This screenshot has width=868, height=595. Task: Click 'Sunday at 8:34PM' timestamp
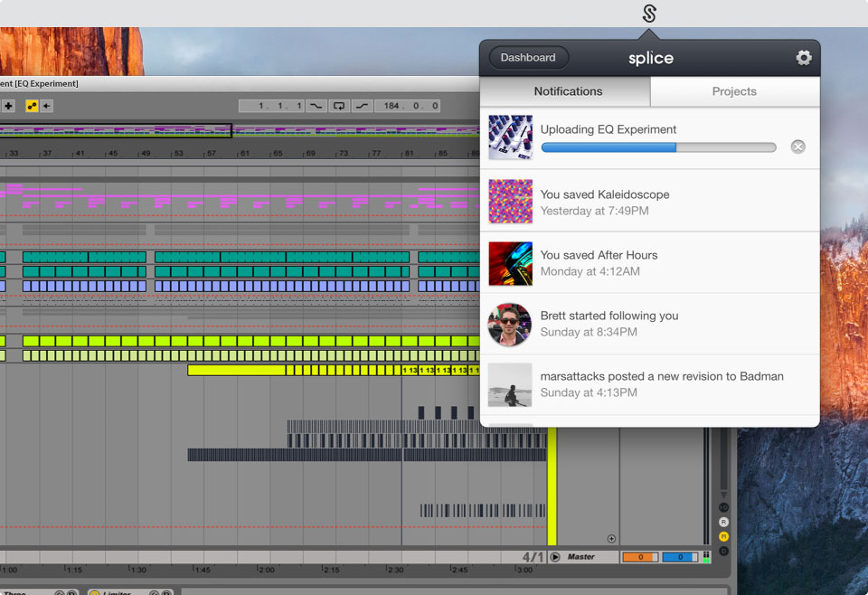point(589,332)
